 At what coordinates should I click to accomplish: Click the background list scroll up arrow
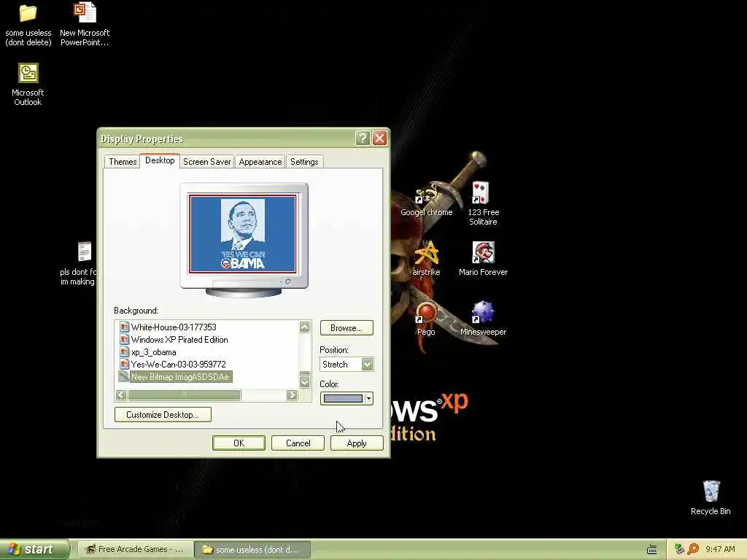tap(305, 327)
